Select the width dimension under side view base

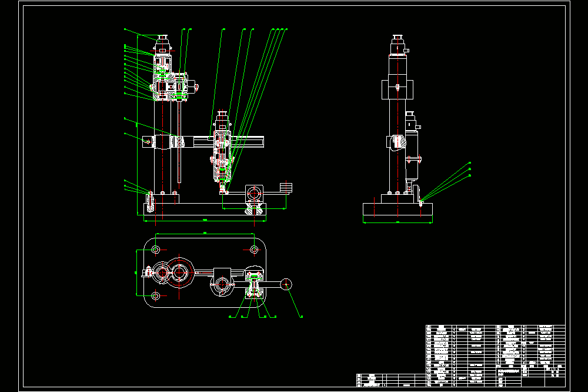(x=397, y=222)
